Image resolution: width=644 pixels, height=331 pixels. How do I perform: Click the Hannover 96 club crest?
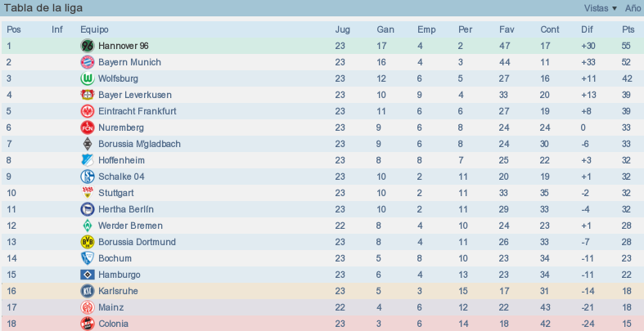click(x=87, y=46)
